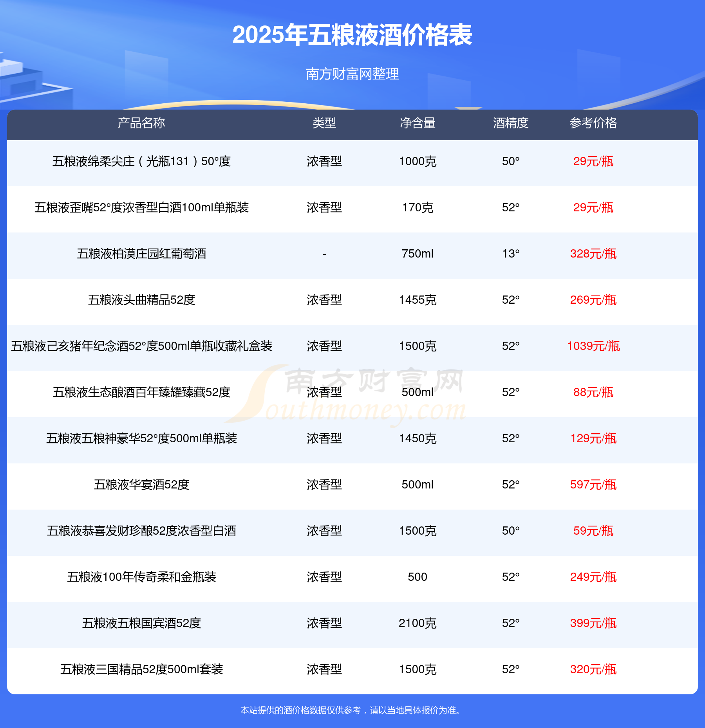Click 1500克 in the 三国精品 row
This screenshot has width=705, height=728.
(x=418, y=669)
